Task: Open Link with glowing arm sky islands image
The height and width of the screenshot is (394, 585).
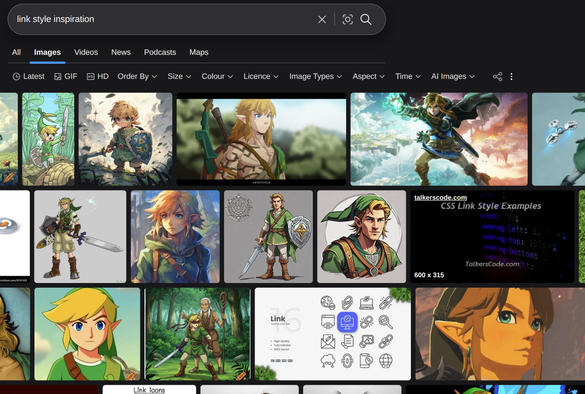Action: (x=439, y=139)
